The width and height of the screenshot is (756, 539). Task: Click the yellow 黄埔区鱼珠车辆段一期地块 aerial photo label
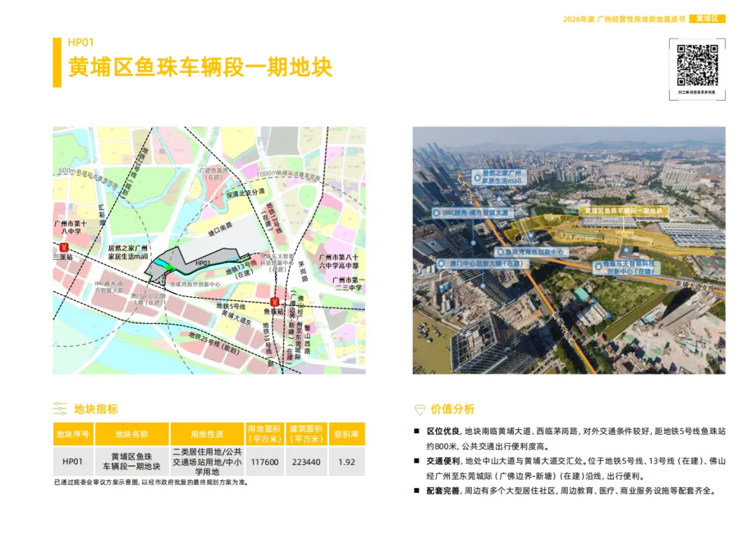tap(624, 211)
